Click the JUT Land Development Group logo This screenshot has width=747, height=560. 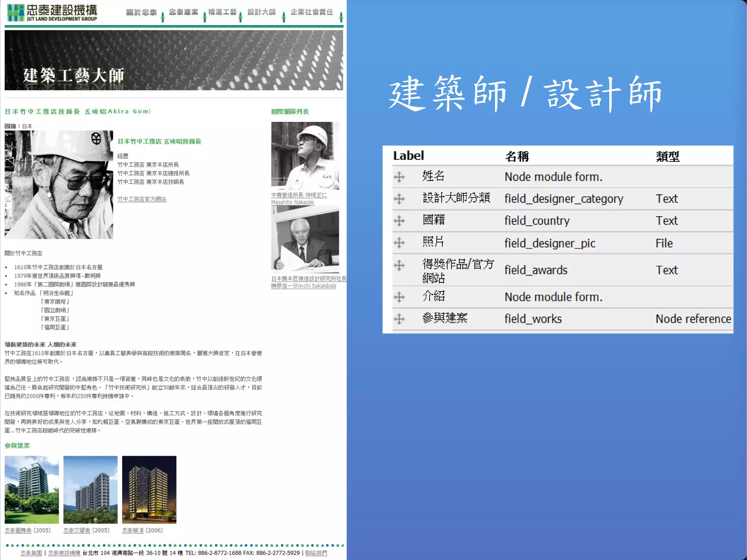pyautogui.click(x=52, y=13)
